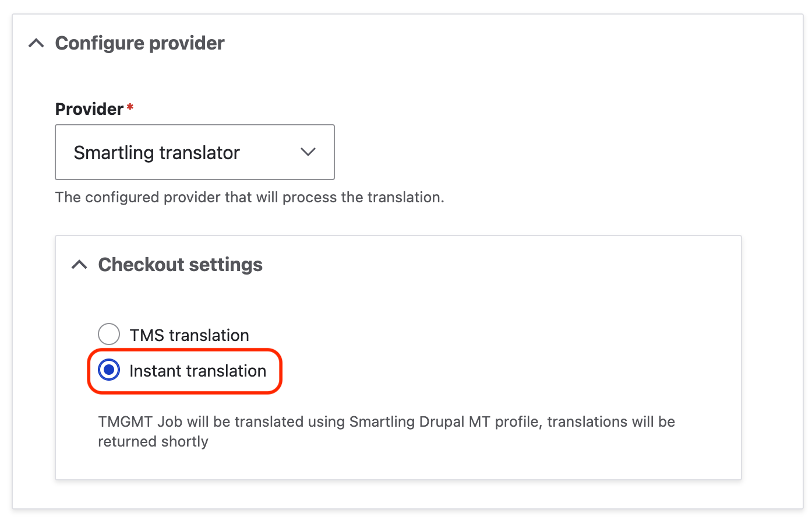Click the provider help text below dropdown
Image resolution: width=812 pixels, height=520 pixels.
pyautogui.click(x=249, y=198)
